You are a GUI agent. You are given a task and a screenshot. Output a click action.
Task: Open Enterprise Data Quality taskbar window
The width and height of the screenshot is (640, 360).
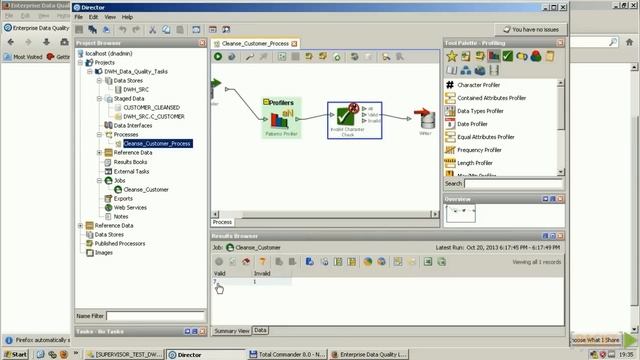pos(369,354)
